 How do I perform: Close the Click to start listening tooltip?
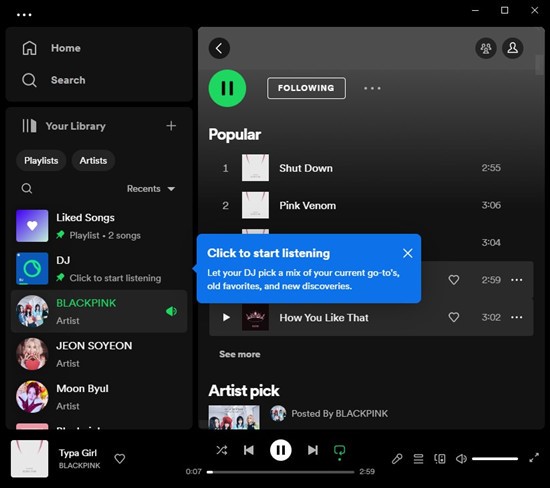pyautogui.click(x=408, y=253)
